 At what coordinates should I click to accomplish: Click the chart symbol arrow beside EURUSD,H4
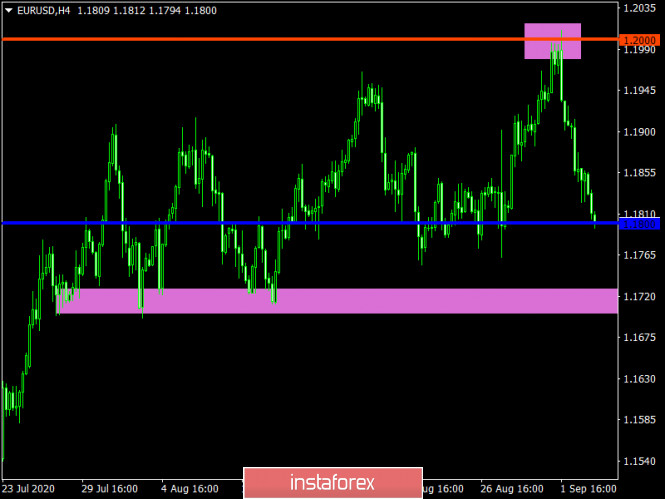(7, 11)
